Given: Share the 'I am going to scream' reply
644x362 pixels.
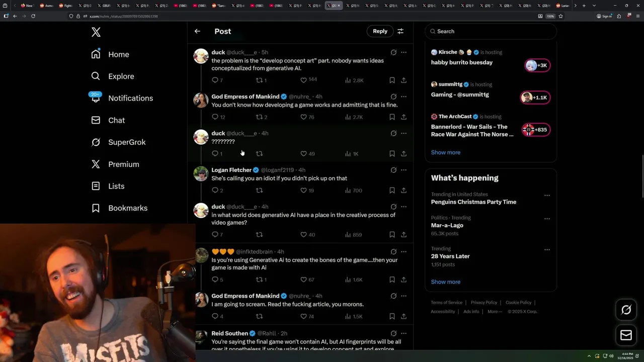Looking at the screenshot, I should click(x=404, y=316).
